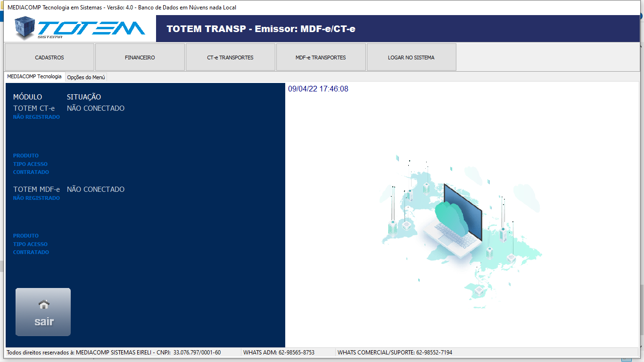Open CT-e TRANSPORTES menu
The width and height of the screenshot is (644, 362).
(231, 58)
